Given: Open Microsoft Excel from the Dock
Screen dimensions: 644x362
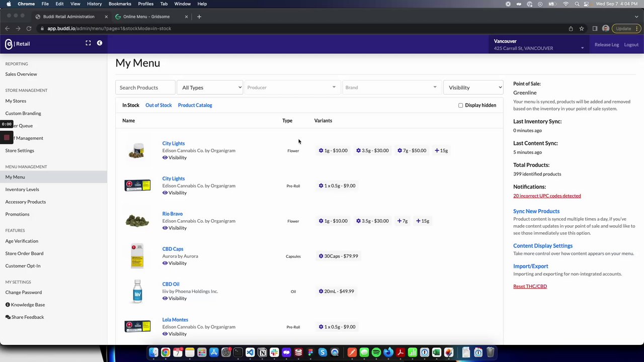Looking at the screenshot, I should tap(436, 352).
